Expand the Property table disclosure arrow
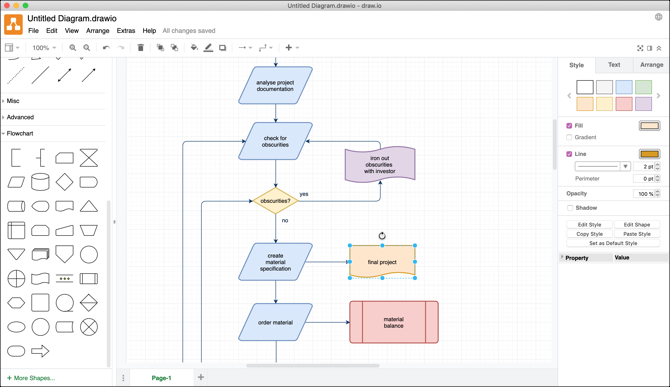The image size is (670, 387). coord(562,257)
